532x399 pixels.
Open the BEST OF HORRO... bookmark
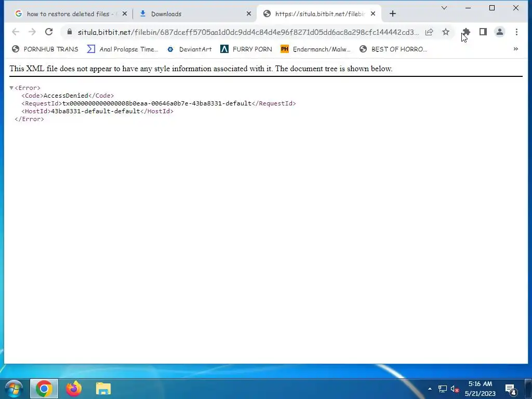(393, 49)
